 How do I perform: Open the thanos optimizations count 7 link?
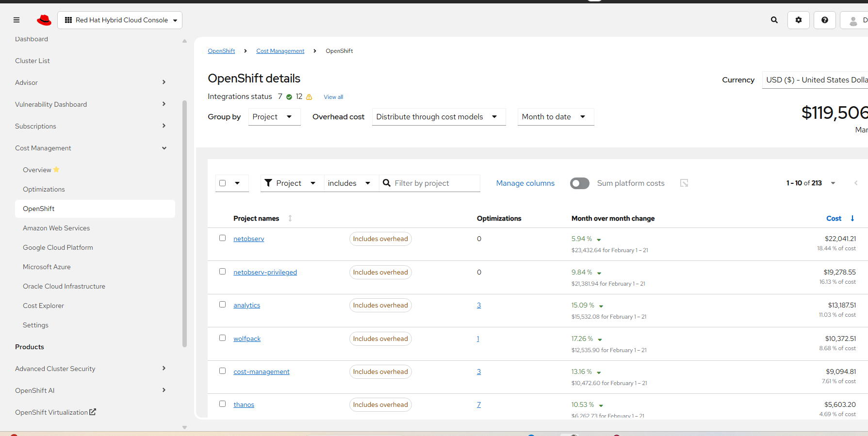479,404
